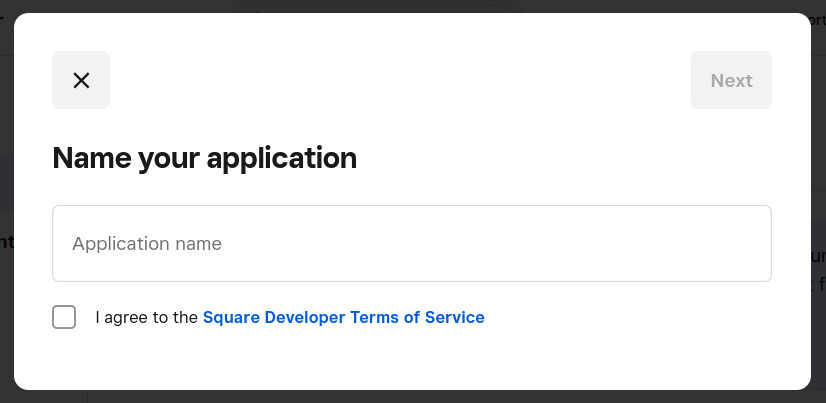Enable the I agree checkbox

pos(64,317)
